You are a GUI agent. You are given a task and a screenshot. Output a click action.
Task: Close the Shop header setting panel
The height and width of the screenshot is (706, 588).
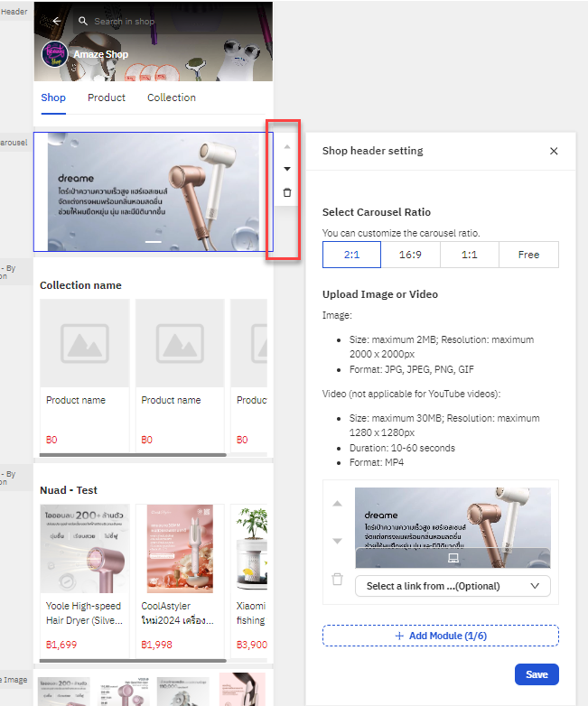[x=554, y=151]
